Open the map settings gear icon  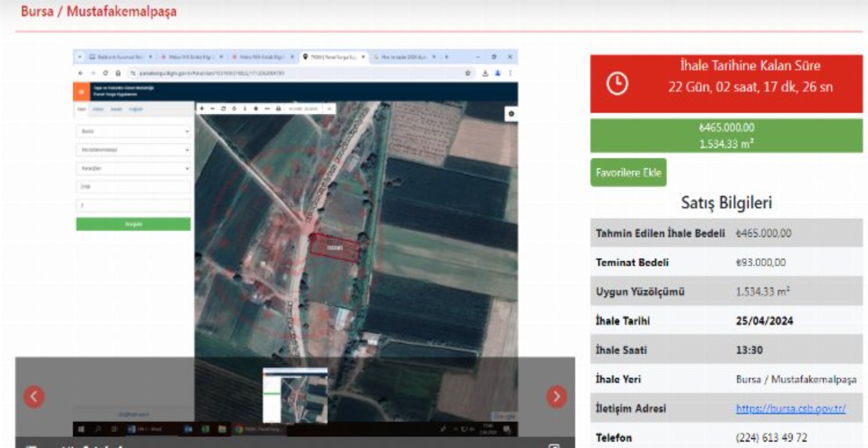click(510, 114)
